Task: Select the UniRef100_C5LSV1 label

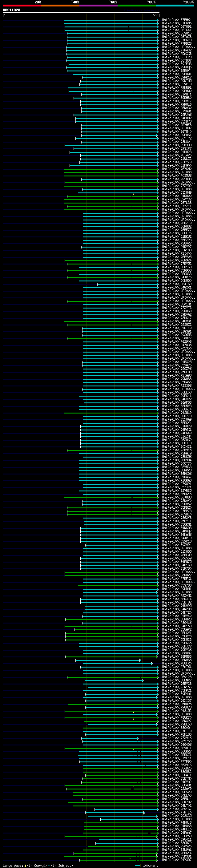Action: coord(176,632)
